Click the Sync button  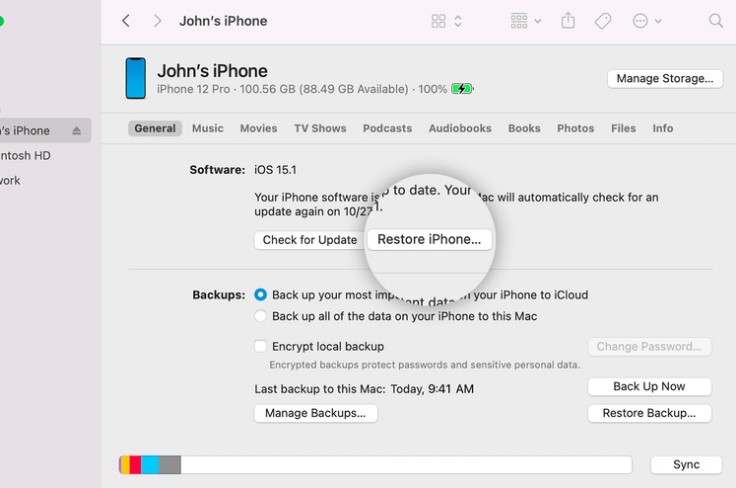[x=686, y=465]
